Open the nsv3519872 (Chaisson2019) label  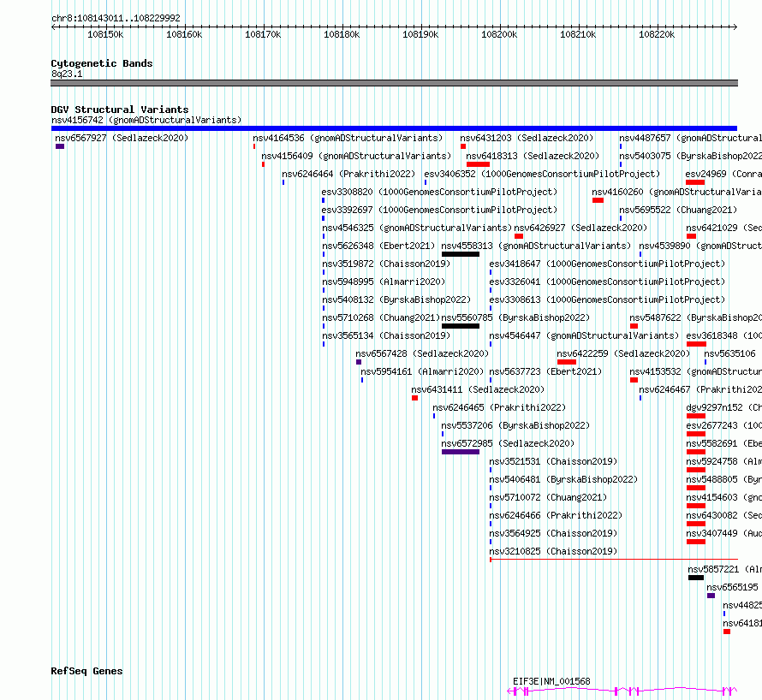[386, 264]
